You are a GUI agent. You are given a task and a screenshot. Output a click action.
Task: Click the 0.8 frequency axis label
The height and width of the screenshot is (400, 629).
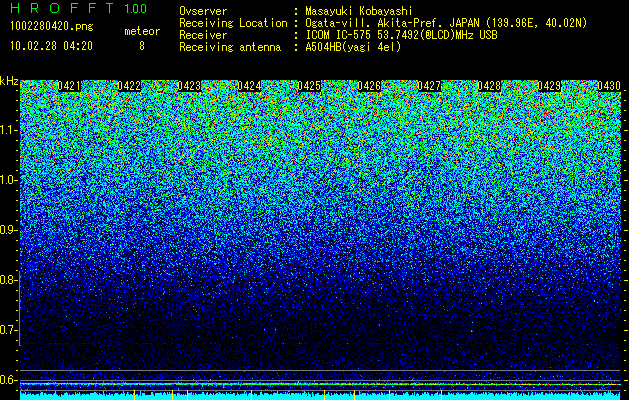coord(9,280)
